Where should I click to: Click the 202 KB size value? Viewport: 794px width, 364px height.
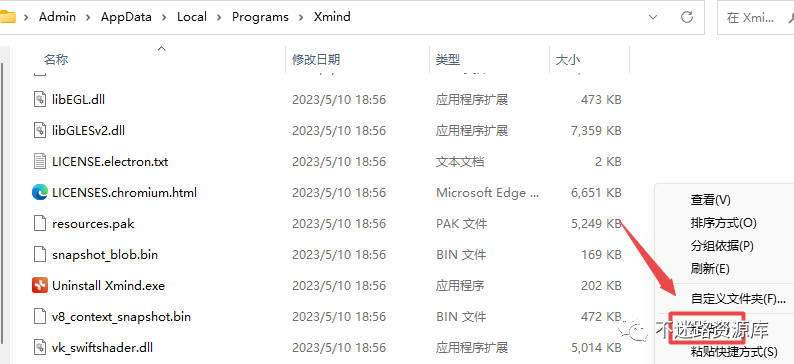(601, 286)
